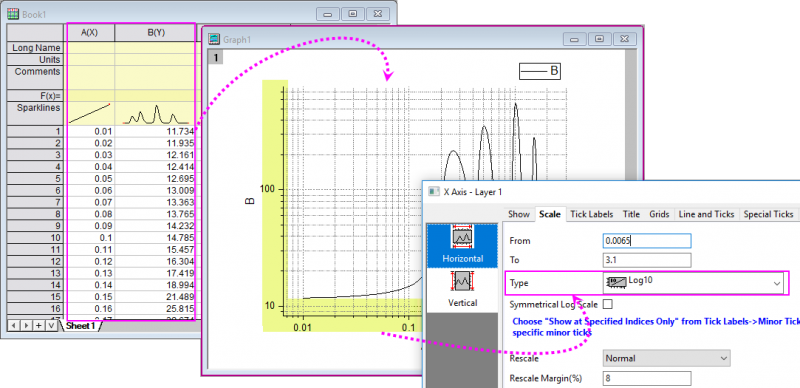The height and width of the screenshot is (388, 800).
Task: Click layer 1 icon in Graph1
Action: 216,58
